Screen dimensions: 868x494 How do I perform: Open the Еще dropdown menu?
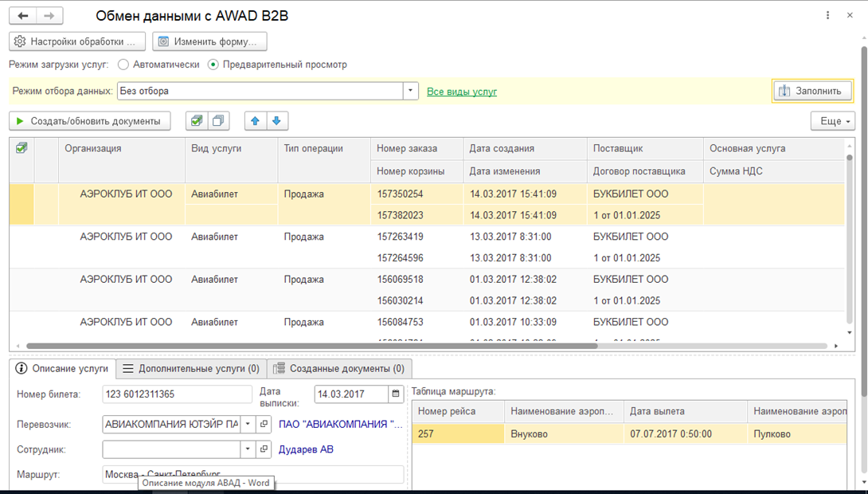pos(832,121)
